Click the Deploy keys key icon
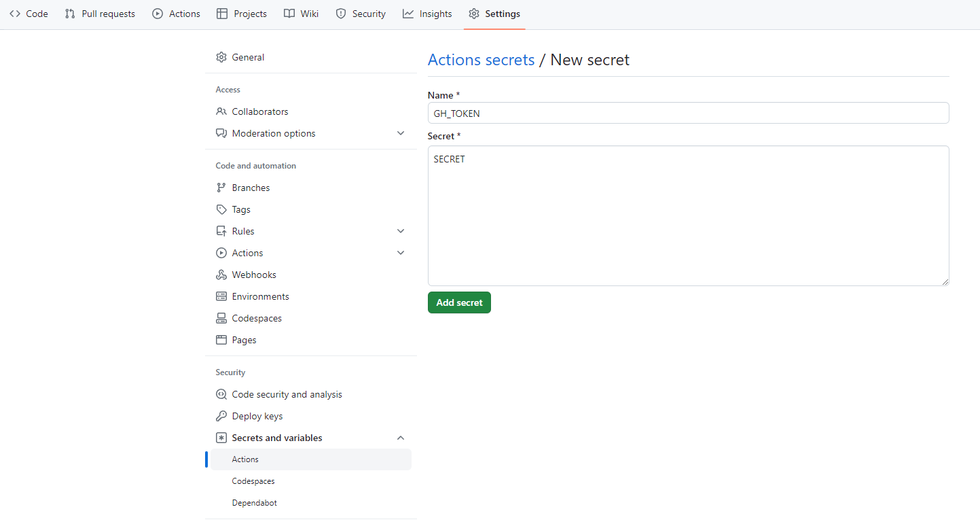Screen dimensions: 980x524 click(x=221, y=416)
